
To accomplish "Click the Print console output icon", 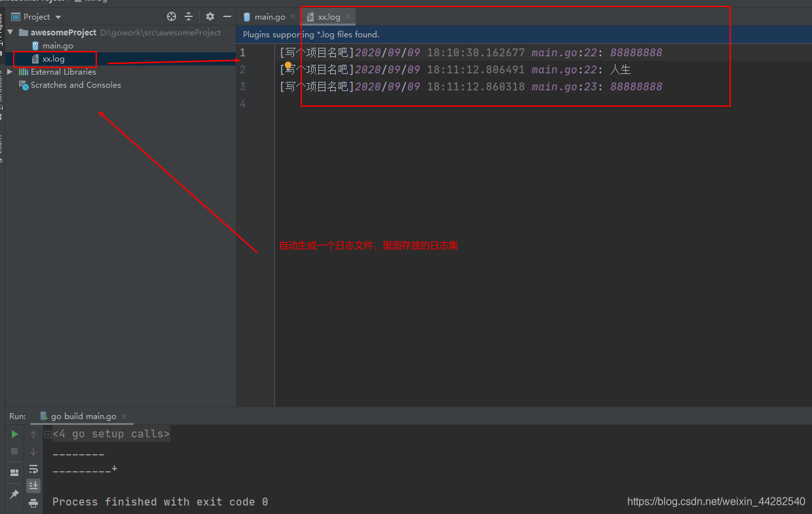I will click(33, 504).
